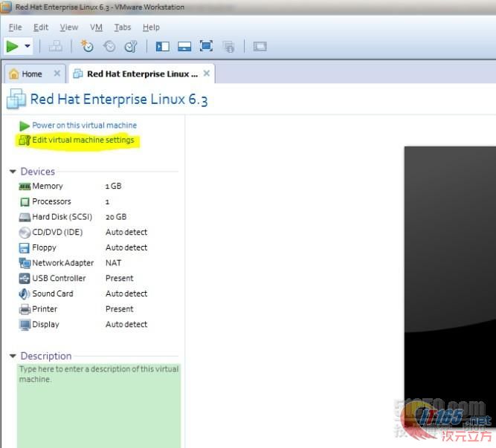Click the NAT network adapter value

tap(113, 263)
